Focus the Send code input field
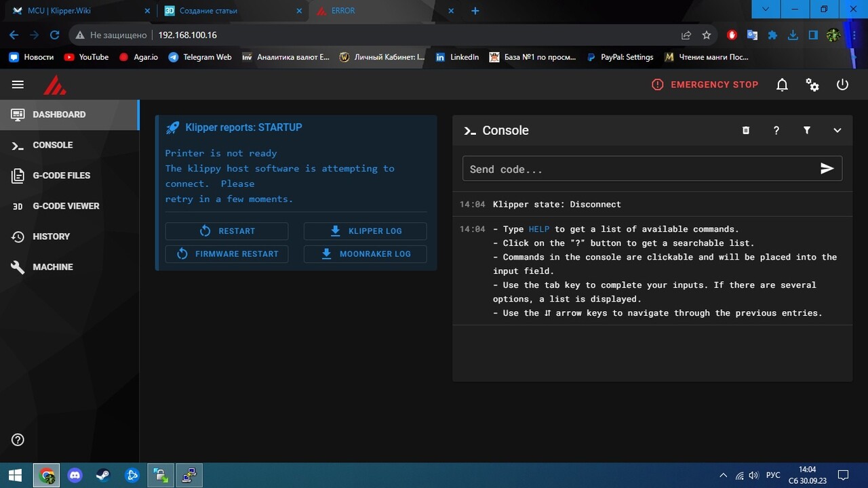This screenshot has height=488, width=868. (x=639, y=169)
